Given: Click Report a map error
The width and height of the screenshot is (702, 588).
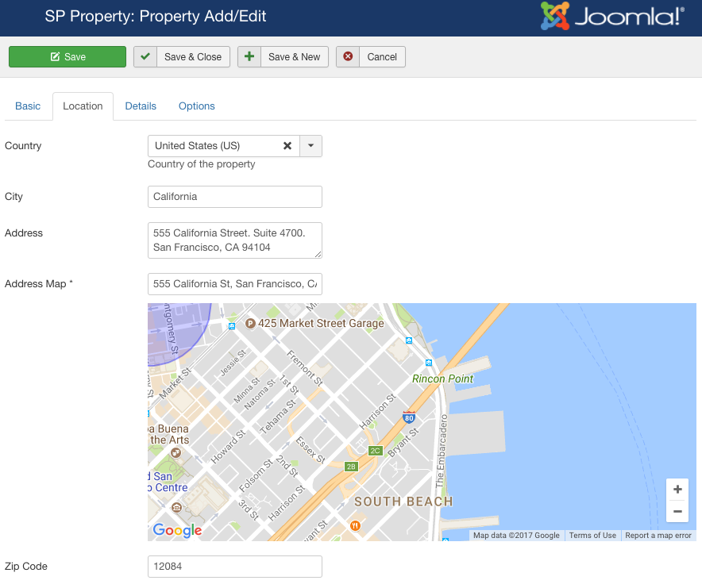Looking at the screenshot, I should [x=658, y=536].
